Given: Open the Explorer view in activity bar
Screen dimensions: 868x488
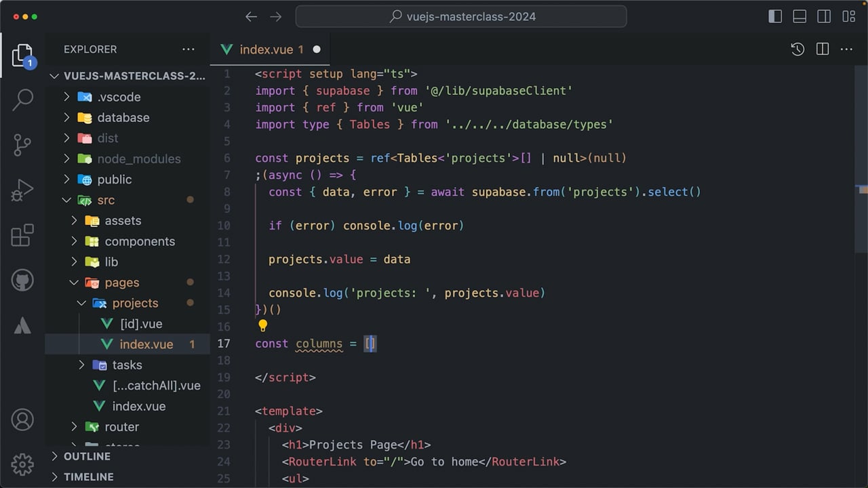Looking at the screenshot, I should coord(22,56).
